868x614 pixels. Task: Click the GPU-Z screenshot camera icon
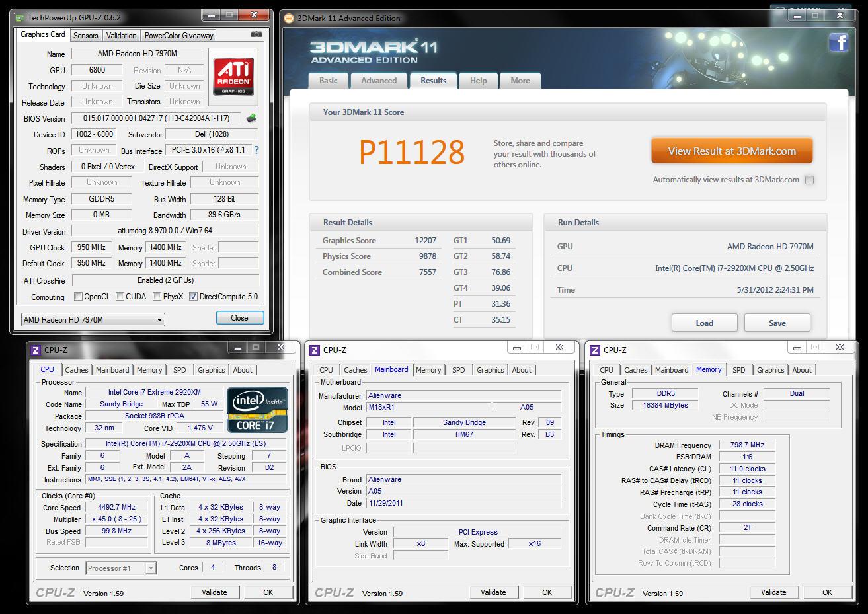click(256, 34)
